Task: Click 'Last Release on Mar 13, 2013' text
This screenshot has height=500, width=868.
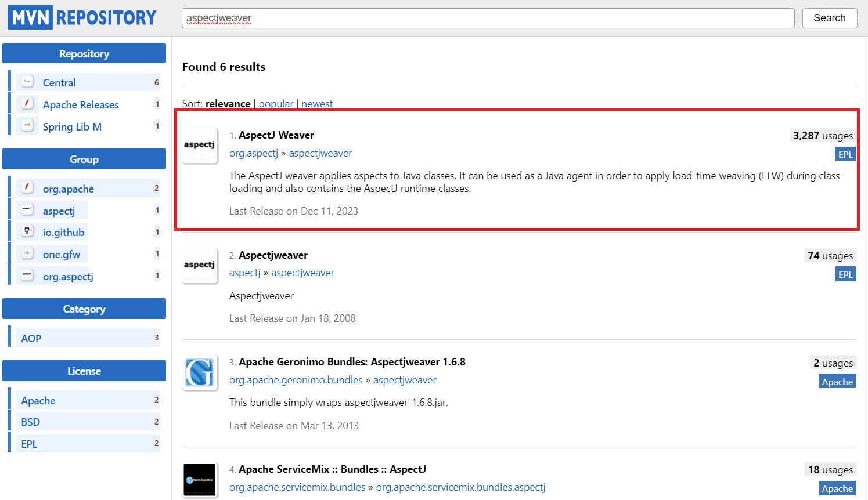Action: (x=294, y=426)
